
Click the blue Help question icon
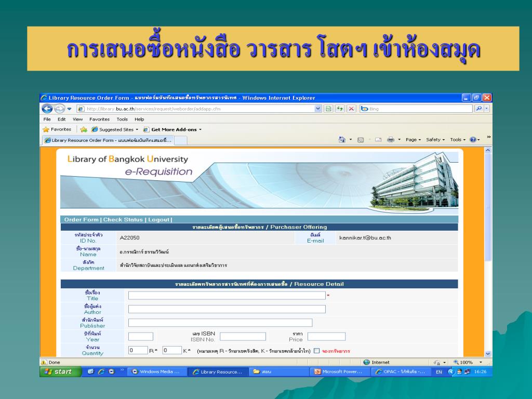coord(473,140)
